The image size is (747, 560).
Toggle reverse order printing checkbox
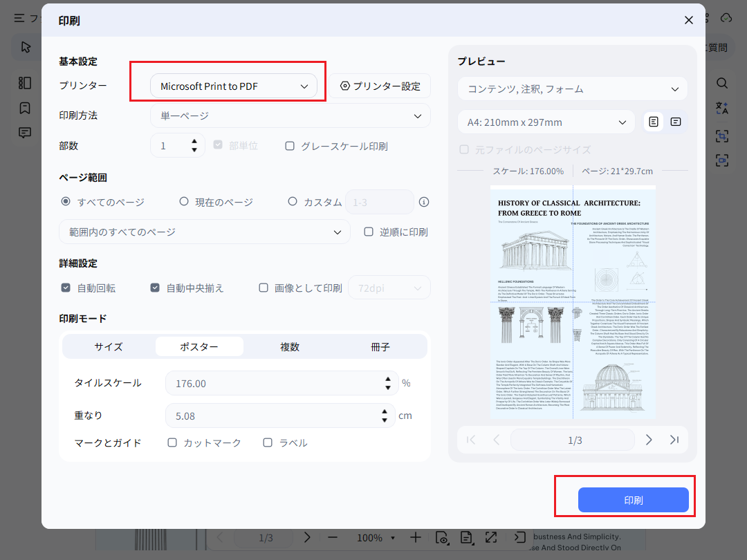point(369,232)
